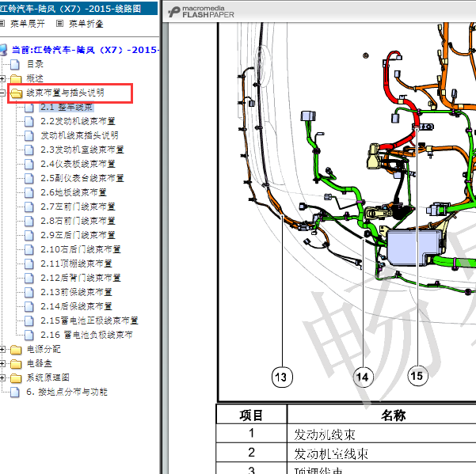Open 发动机线束插头说明 page

pyautogui.click(x=79, y=135)
